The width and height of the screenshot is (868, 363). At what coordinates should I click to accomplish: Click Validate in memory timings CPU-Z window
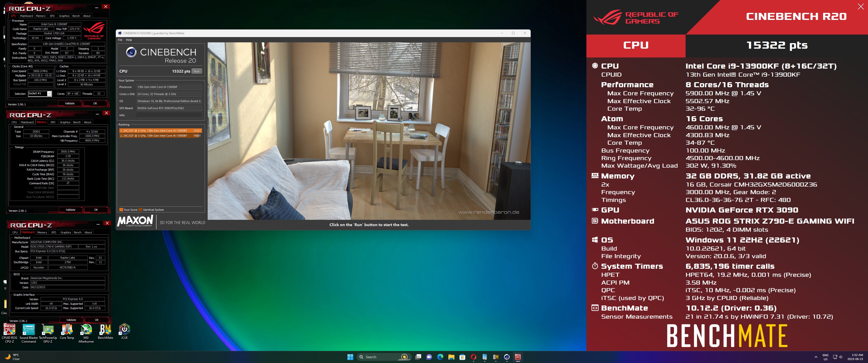point(70,210)
